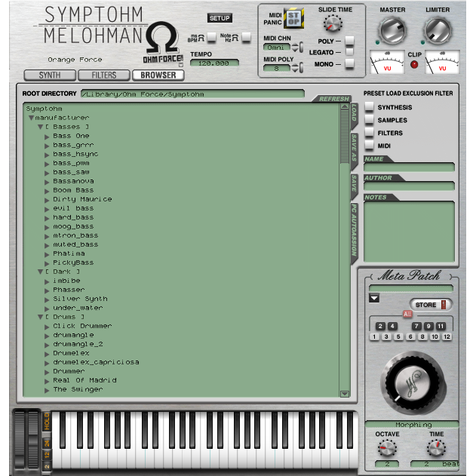The height and width of the screenshot is (476, 476).
Task: Switch to the FILTERS tab
Action: click(103, 75)
